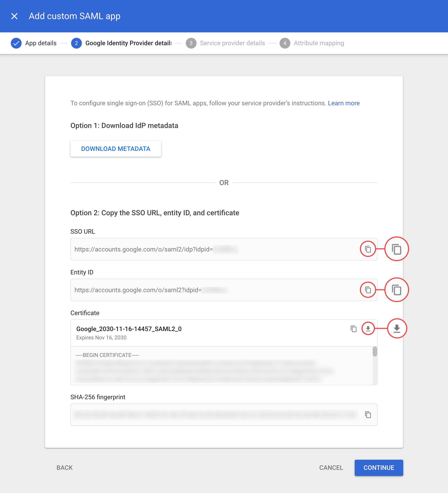Download the certificate with its download icon

pos(368,329)
